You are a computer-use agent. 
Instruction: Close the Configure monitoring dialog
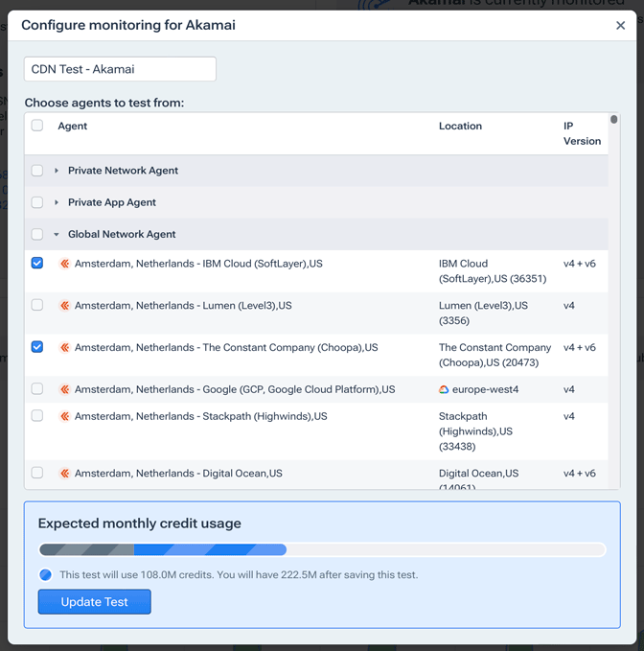620,26
